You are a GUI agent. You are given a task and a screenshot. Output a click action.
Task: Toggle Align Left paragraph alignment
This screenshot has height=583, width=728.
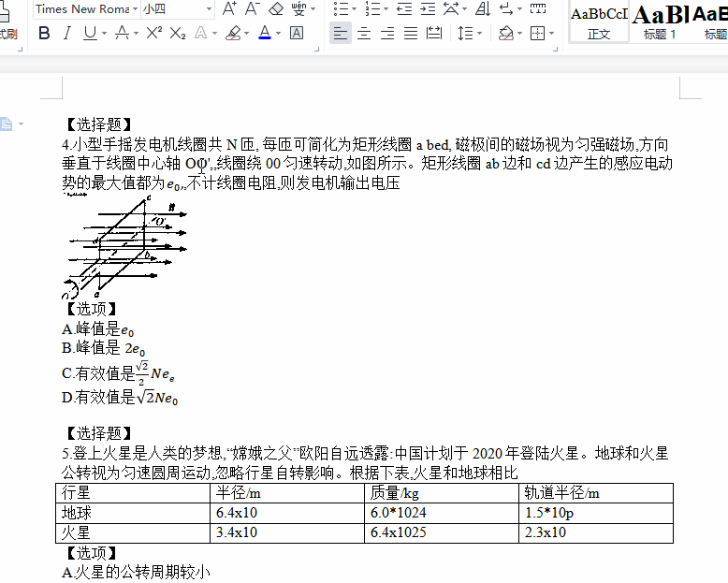[x=341, y=33]
